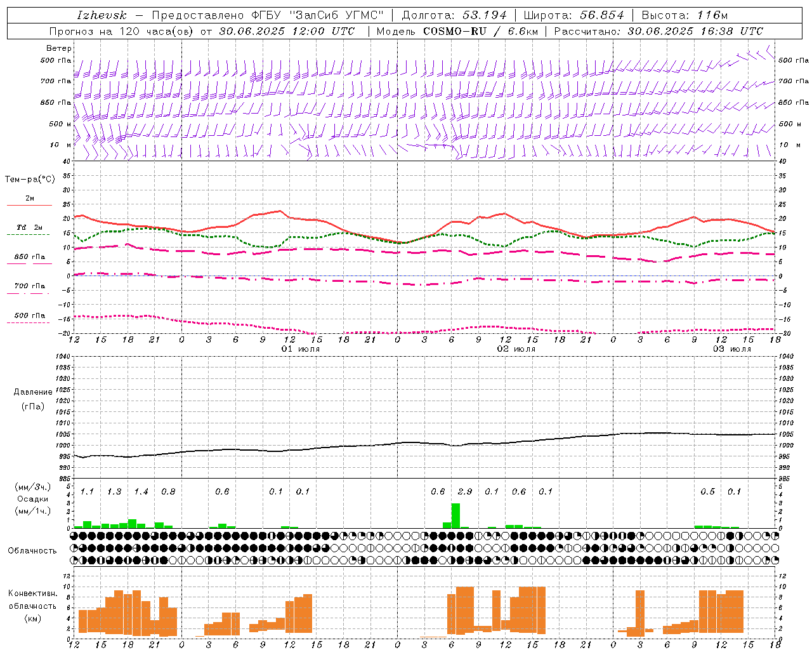Image resolution: width=812 pixels, height=650 pixels.
Task: Click the Высота: 116м elevation value
Action: pos(684,15)
